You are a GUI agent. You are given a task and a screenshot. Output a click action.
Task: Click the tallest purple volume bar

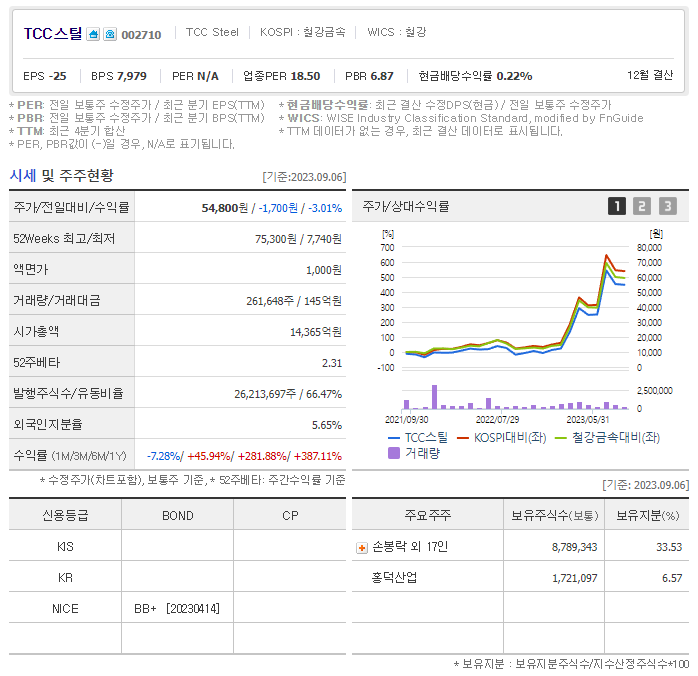click(434, 397)
